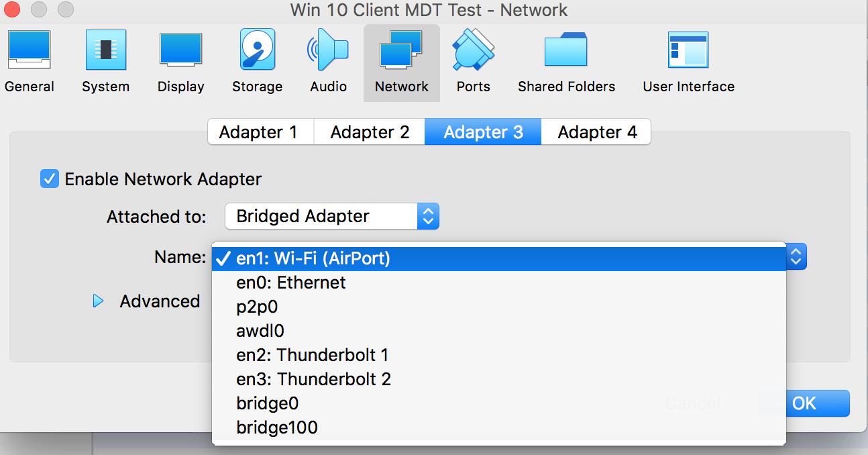
Task: Choose en0: Ethernet from list
Action: click(x=498, y=283)
